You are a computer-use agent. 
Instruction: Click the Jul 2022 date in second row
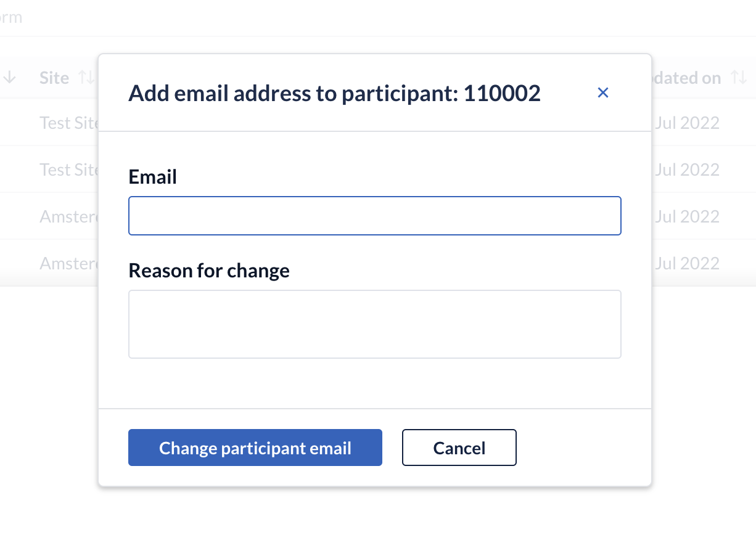687,170
